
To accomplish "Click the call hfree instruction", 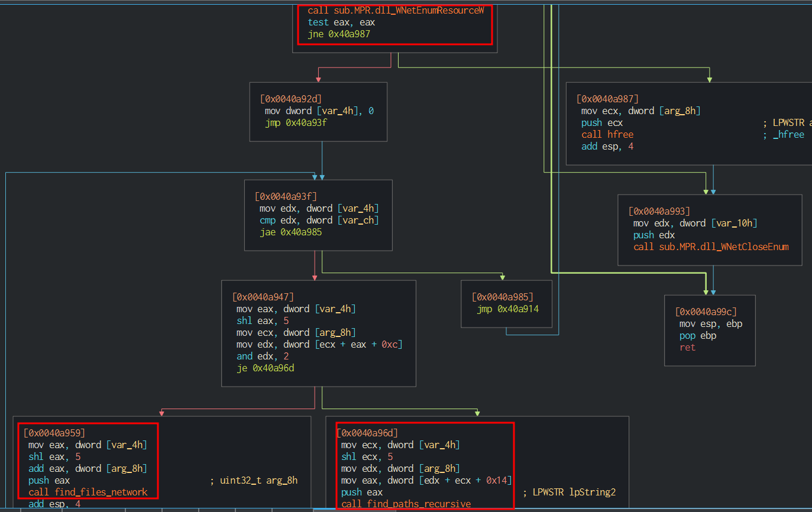I will click(607, 135).
